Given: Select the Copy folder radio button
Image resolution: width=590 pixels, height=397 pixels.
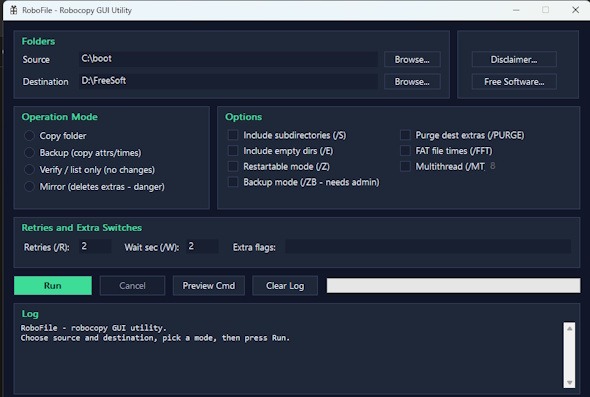Looking at the screenshot, I should [x=29, y=135].
